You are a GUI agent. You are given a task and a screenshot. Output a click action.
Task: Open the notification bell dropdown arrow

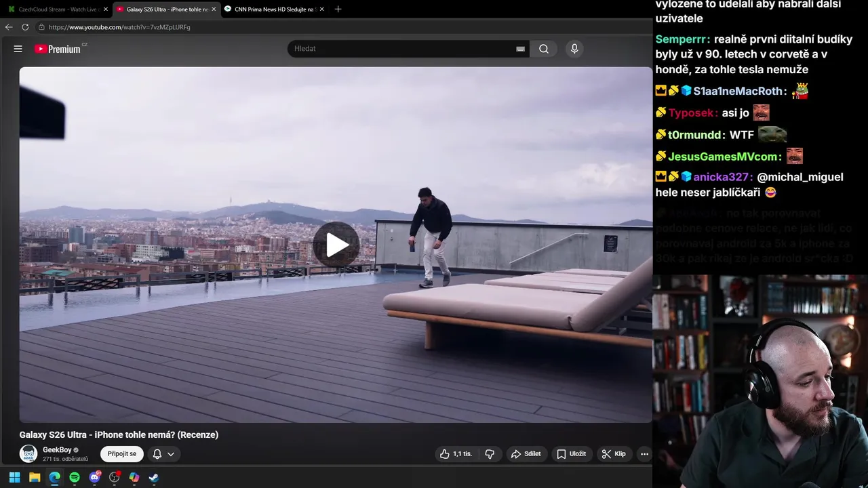(171, 454)
